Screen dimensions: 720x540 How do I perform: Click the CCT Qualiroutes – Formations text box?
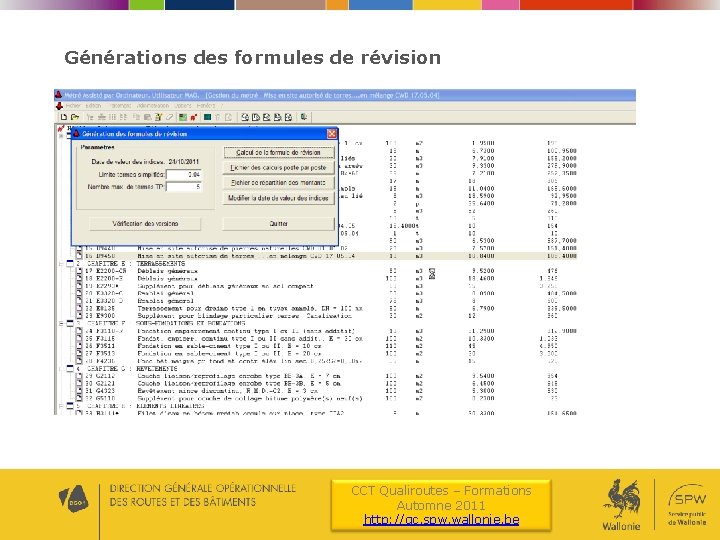[x=441, y=505]
